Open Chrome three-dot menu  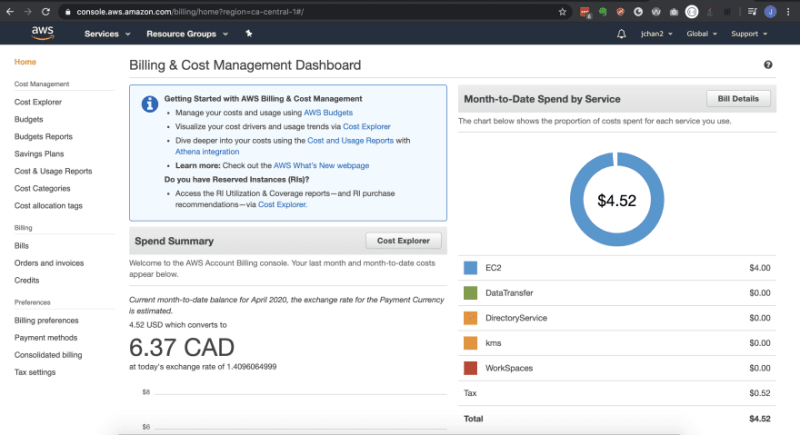tap(788, 12)
